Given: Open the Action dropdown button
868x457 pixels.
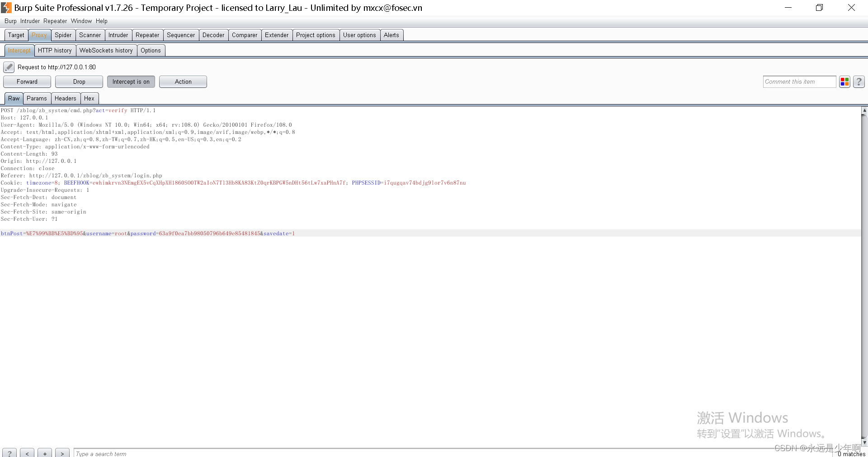Looking at the screenshot, I should pos(183,82).
